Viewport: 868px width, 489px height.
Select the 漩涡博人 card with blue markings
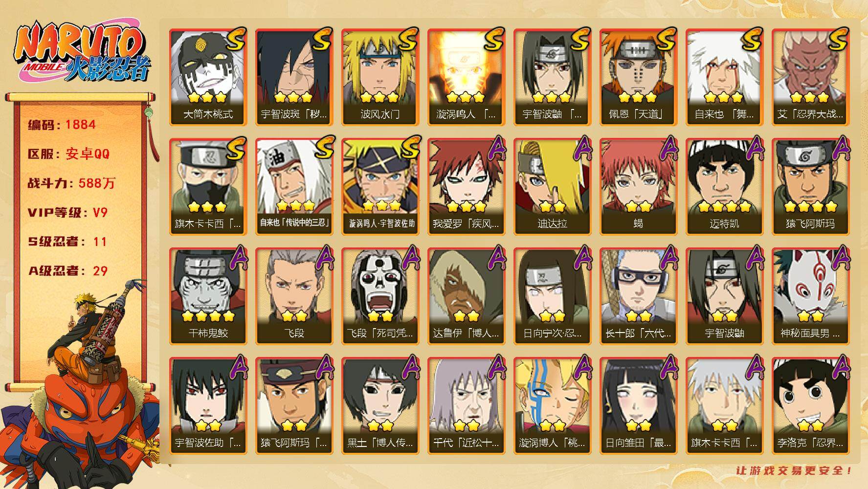(x=552, y=405)
